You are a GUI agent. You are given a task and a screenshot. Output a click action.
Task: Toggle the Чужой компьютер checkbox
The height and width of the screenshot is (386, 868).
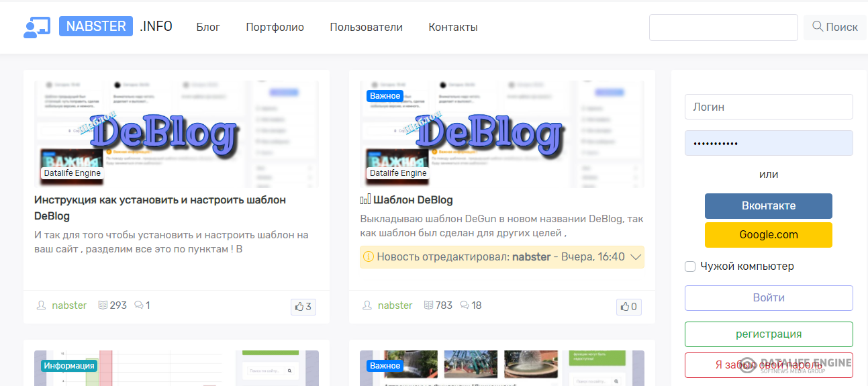point(690,267)
